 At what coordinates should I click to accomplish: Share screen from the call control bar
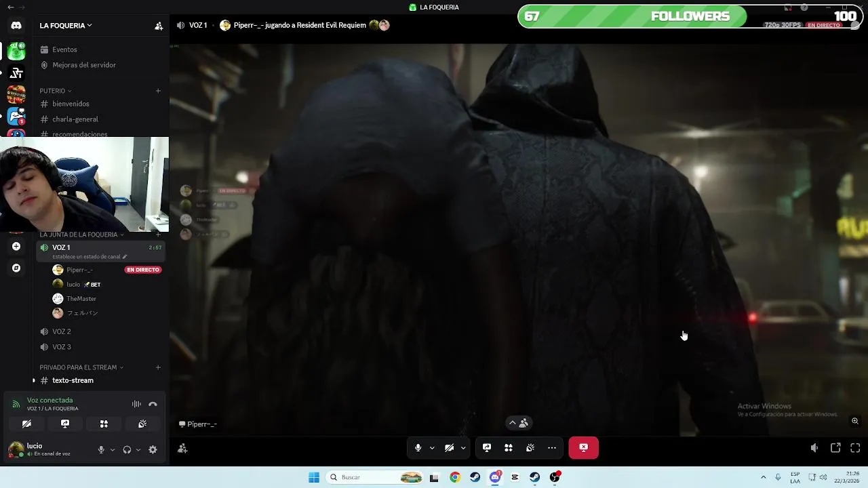[x=487, y=448]
